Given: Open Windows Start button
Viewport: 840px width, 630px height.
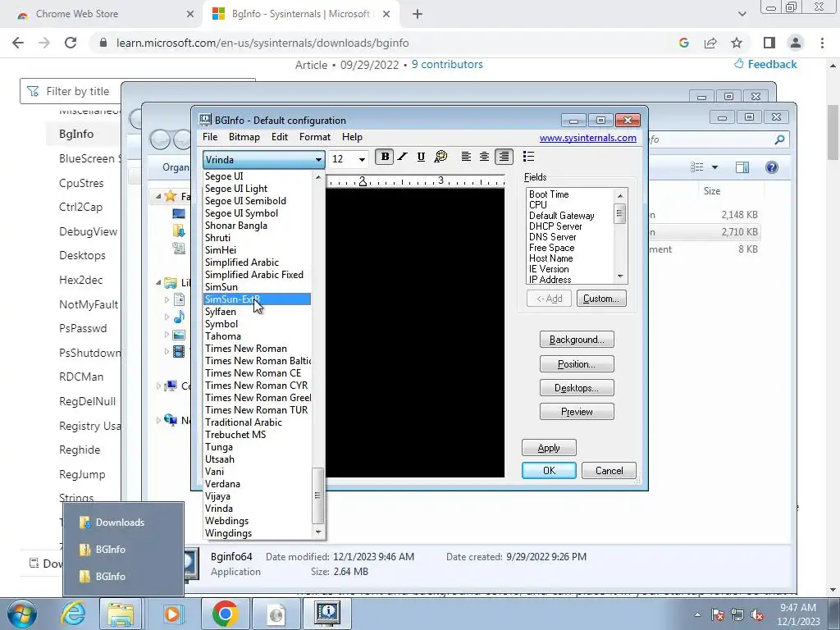Looking at the screenshot, I should pos(22,614).
